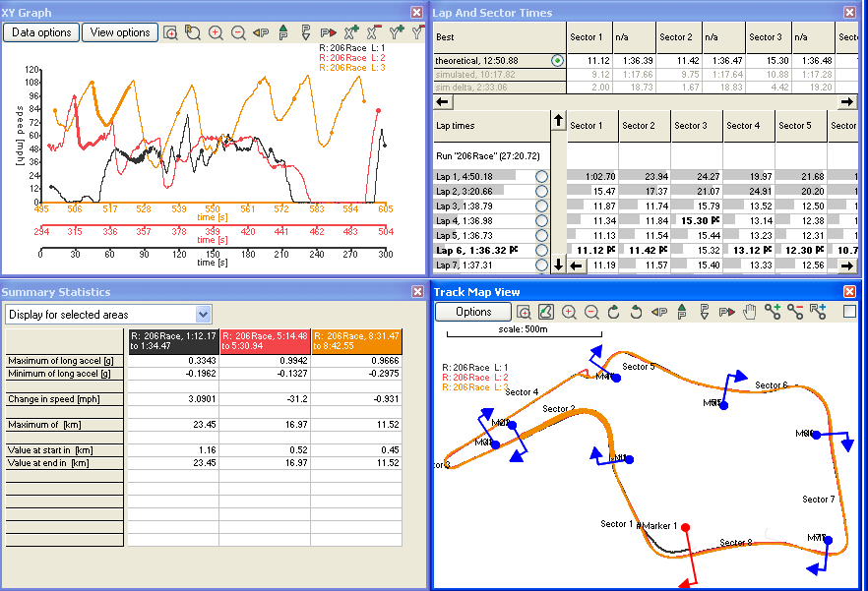This screenshot has width=868, height=591.
Task: Zoom out on the XY Graph
Action: click(x=238, y=32)
